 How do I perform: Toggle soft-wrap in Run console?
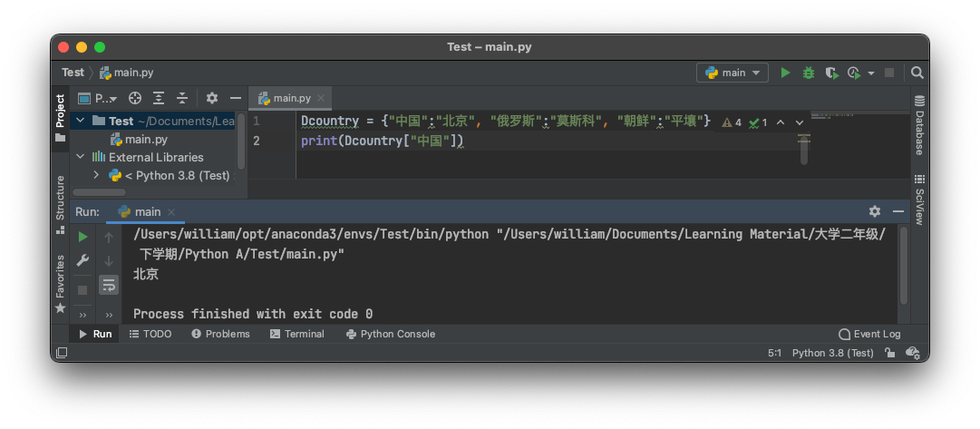[x=109, y=285]
